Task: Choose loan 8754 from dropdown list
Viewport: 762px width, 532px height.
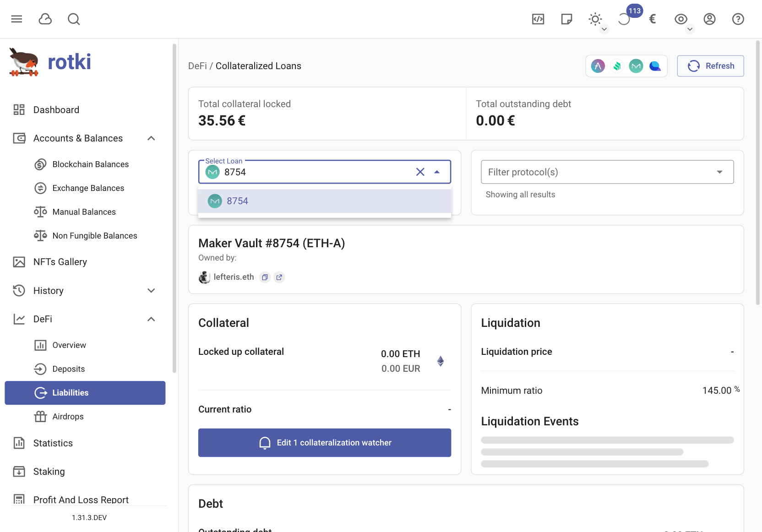Action: (x=325, y=201)
